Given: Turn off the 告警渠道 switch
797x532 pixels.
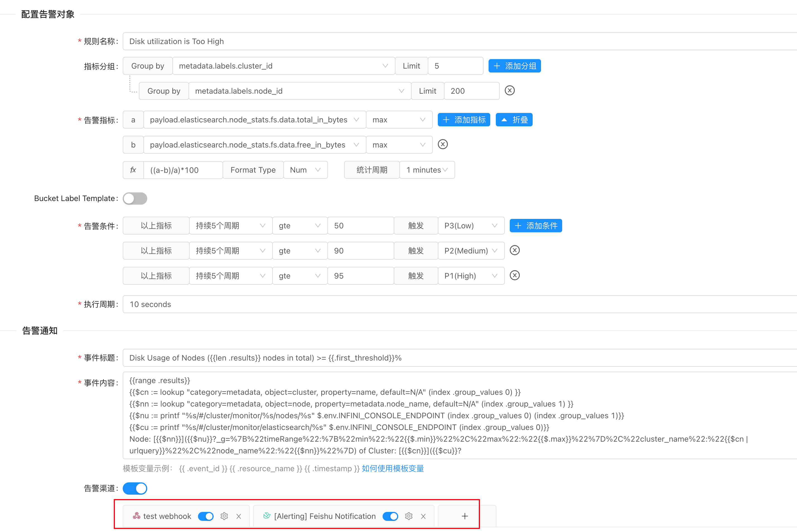Looking at the screenshot, I should 135,489.
